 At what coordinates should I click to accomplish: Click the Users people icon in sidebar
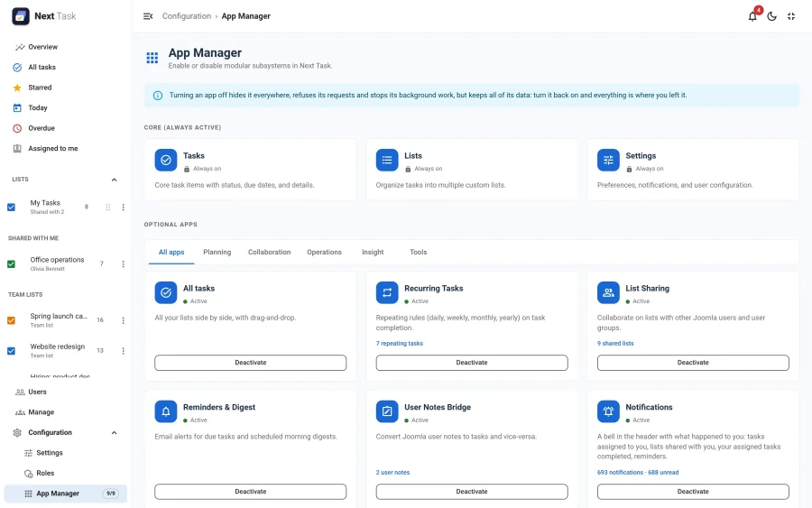pyautogui.click(x=20, y=392)
